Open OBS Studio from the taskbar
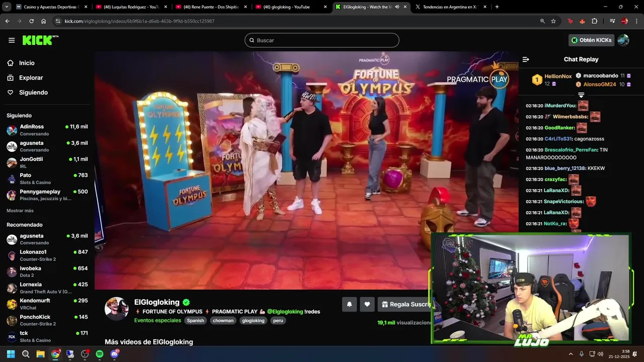The width and height of the screenshot is (644, 362). click(x=85, y=354)
